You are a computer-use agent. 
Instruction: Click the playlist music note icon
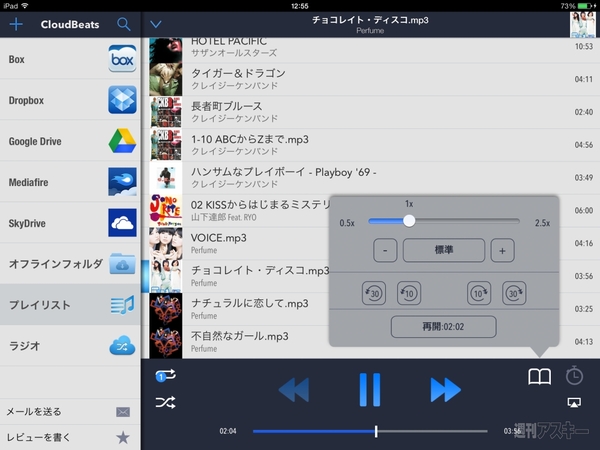point(122,305)
